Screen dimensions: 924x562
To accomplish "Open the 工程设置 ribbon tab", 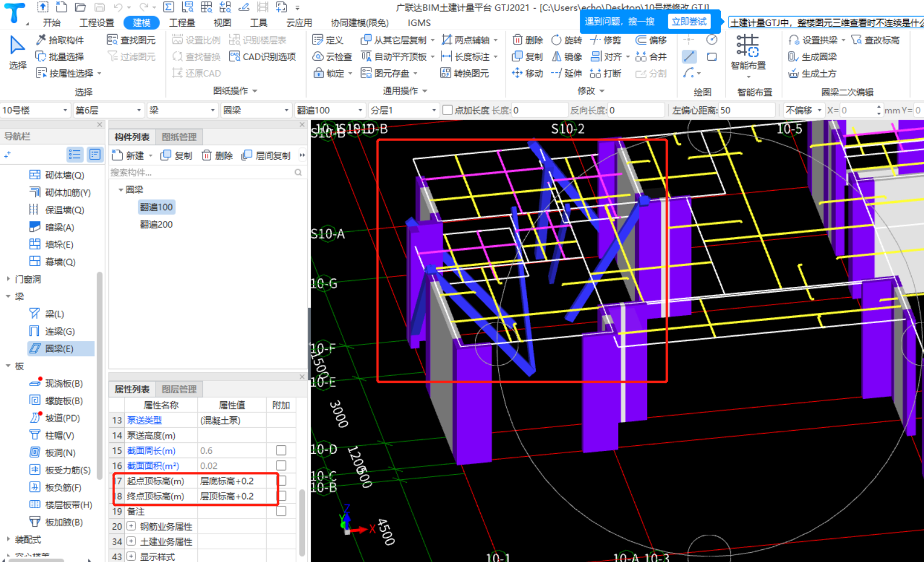I will point(97,23).
